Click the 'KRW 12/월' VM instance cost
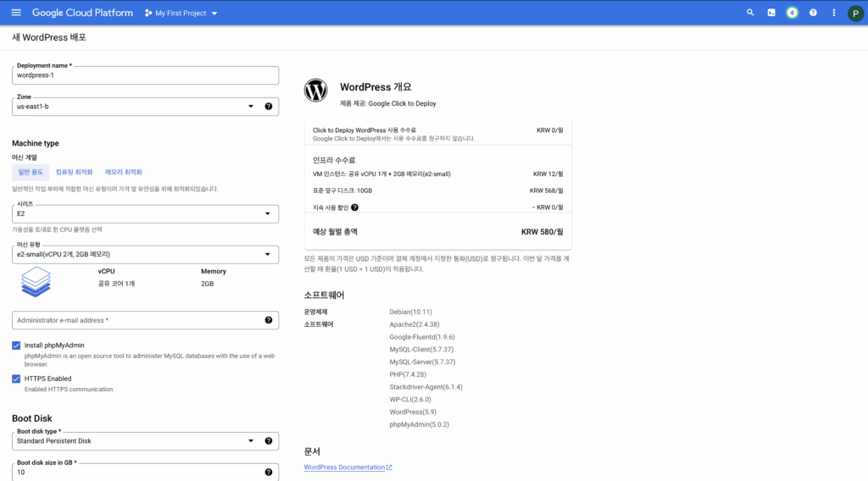868x481 pixels. pyautogui.click(x=548, y=174)
